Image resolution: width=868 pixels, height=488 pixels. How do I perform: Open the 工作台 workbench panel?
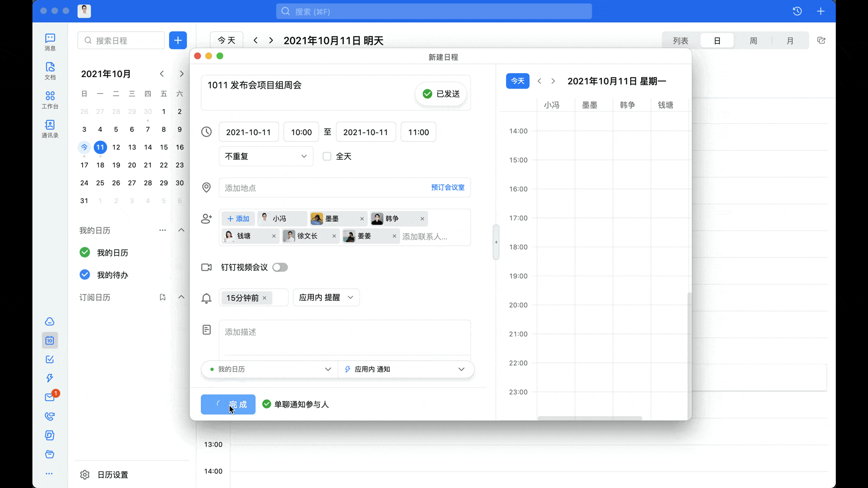coord(50,100)
